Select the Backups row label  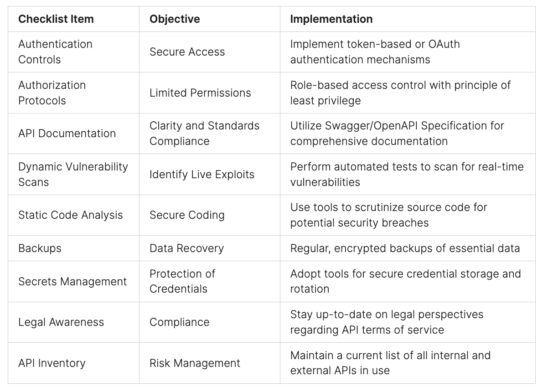40,248
